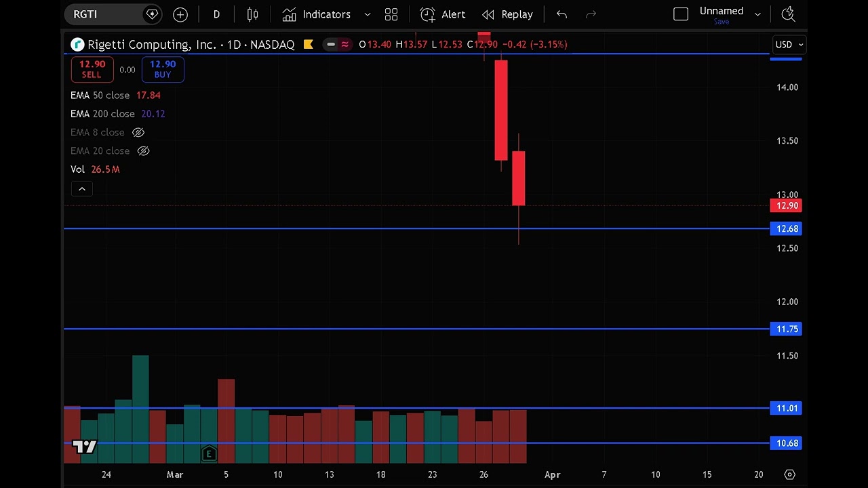Click the Rigetti Computing, Inc. title
The width and height of the screenshot is (868, 488).
151,45
